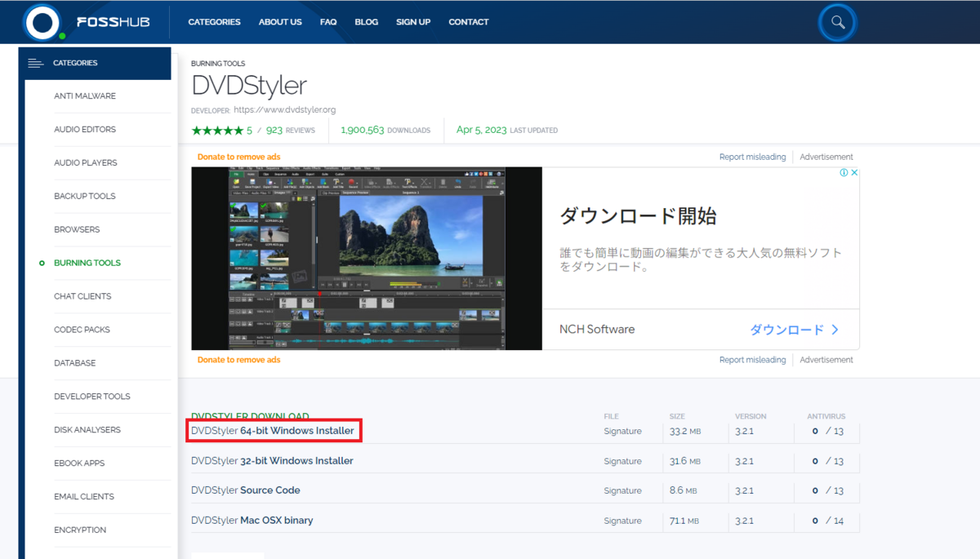Click NCH Software advertiser name
This screenshot has width=980, height=559.
[597, 330]
